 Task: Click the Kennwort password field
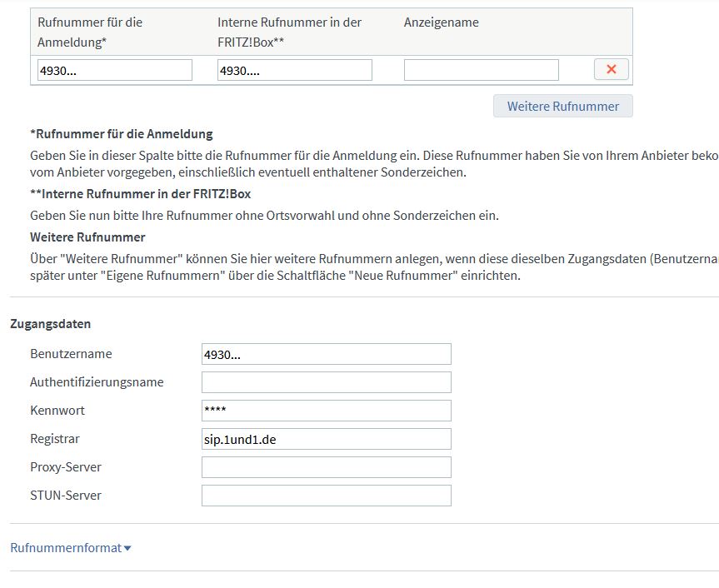pos(326,411)
